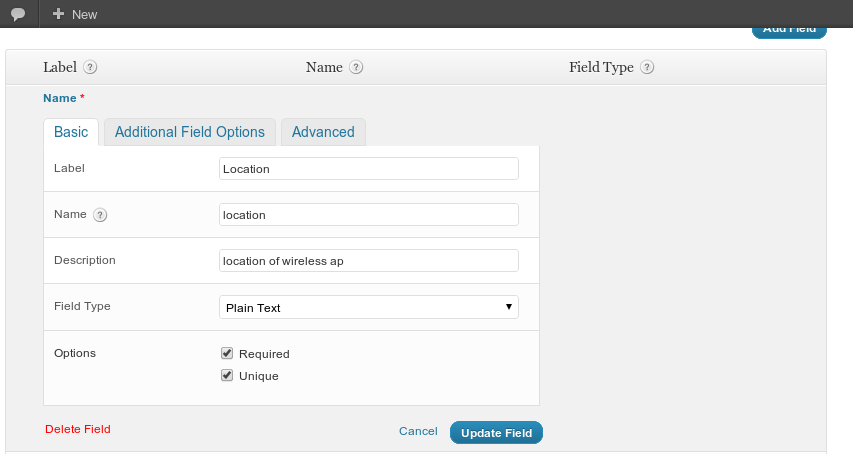Toggle the Unique checkbox
853x454 pixels.
tap(227, 376)
